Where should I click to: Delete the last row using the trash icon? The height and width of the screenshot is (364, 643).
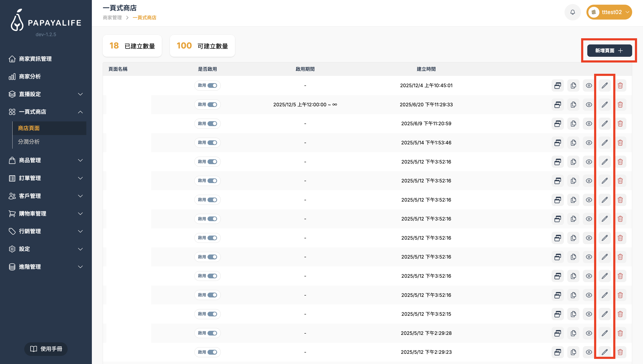pyautogui.click(x=620, y=352)
